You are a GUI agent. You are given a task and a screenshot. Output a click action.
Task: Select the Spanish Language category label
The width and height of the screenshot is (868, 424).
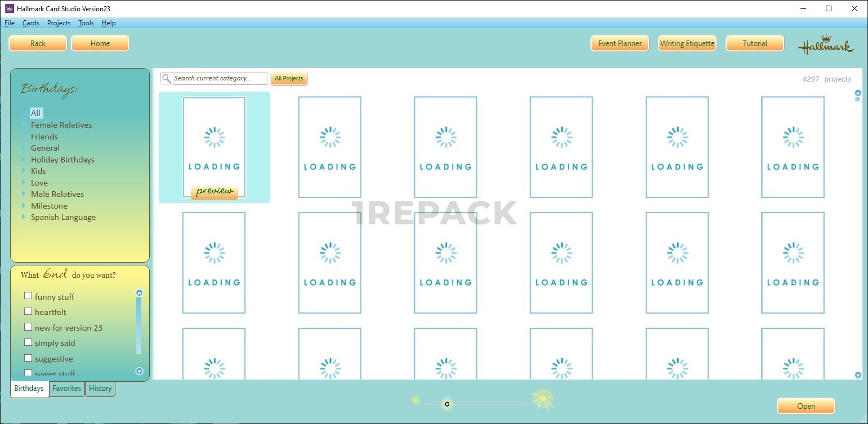[63, 217]
